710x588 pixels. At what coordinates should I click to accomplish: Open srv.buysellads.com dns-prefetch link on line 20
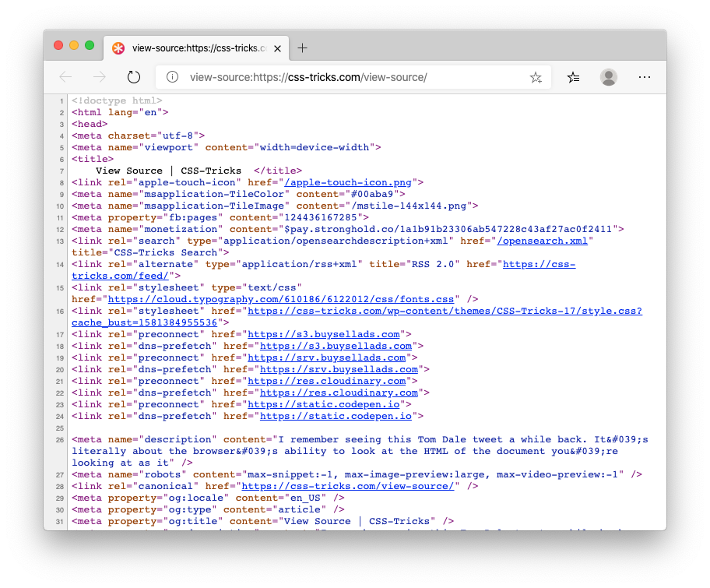(x=339, y=370)
